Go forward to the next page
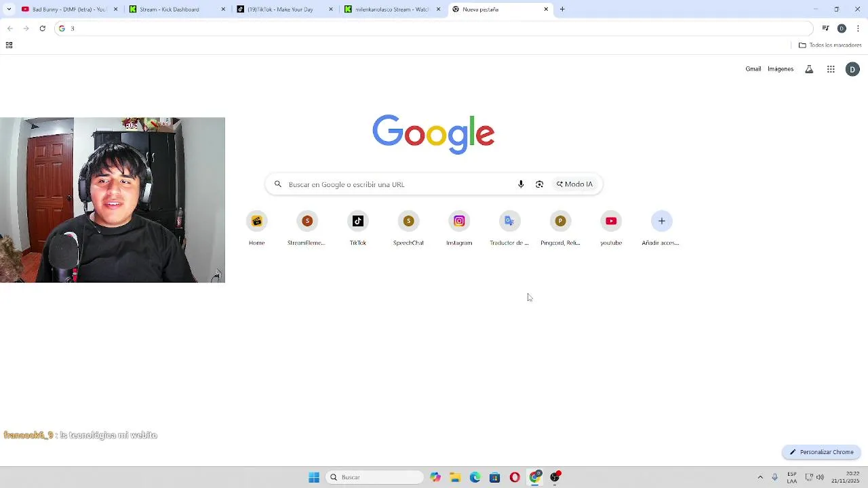The width and height of the screenshot is (868, 488). pos(26,28)
